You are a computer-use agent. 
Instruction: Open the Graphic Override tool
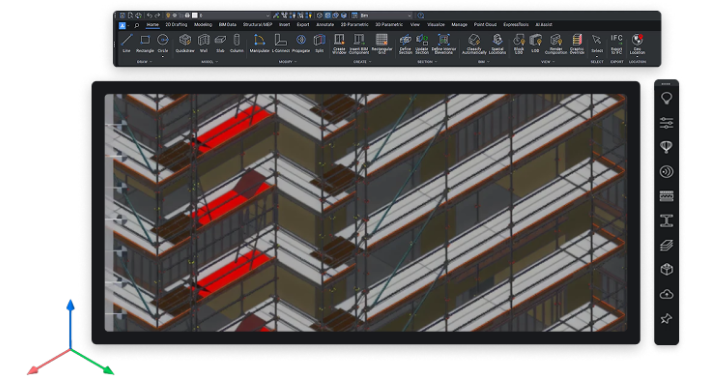click(577, 44)
